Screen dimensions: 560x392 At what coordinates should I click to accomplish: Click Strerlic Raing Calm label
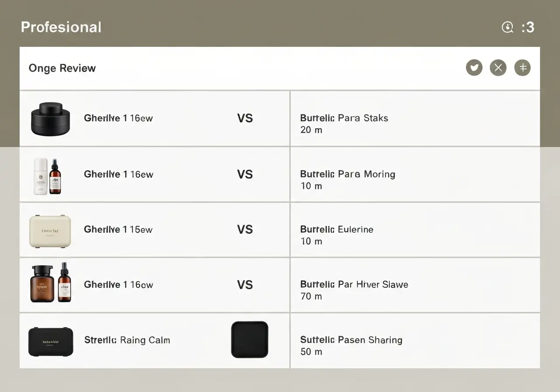127,340
